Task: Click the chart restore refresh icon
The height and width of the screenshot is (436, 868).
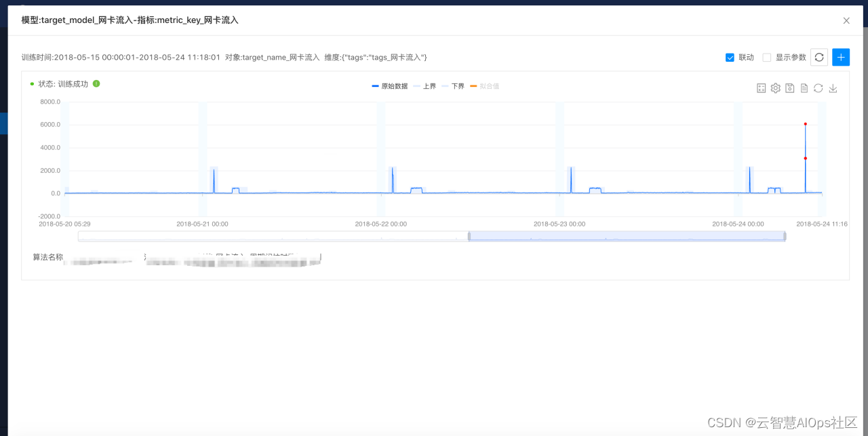Action: click(x=818, y=88)
